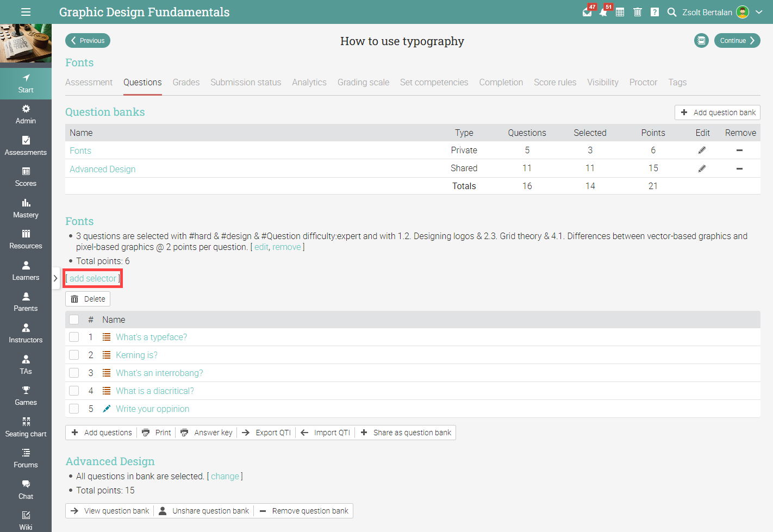Open the lesson list icon beside Continue
Viewport: 773px width, 532px height.
(x=701, y=41)
